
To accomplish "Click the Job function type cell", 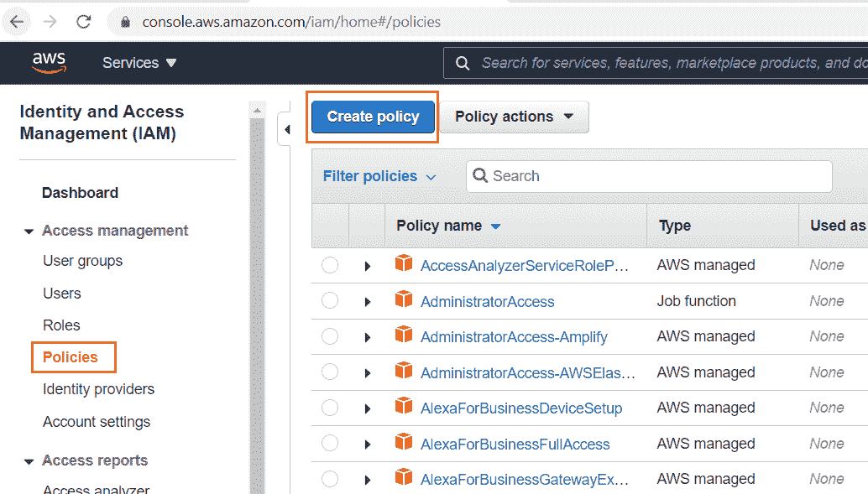I will (x=697, y=301).
